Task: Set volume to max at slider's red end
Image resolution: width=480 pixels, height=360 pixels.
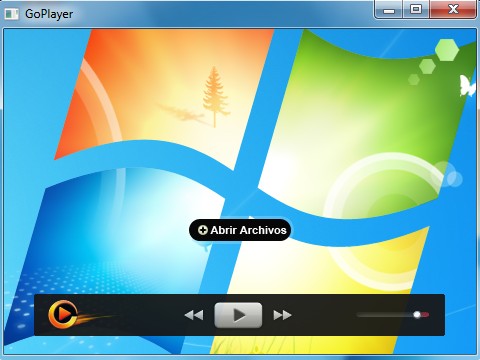Action: pos(426,315)
